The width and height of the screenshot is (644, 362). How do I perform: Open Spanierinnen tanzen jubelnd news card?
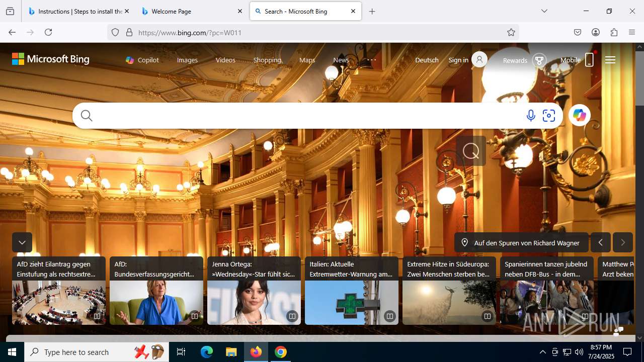click(547, 291)
